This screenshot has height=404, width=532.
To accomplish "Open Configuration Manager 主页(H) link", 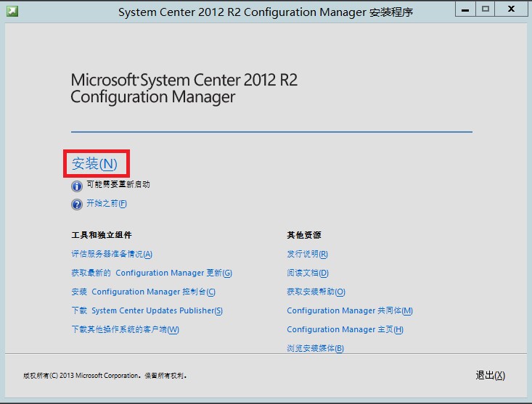I will click(345, 329).
